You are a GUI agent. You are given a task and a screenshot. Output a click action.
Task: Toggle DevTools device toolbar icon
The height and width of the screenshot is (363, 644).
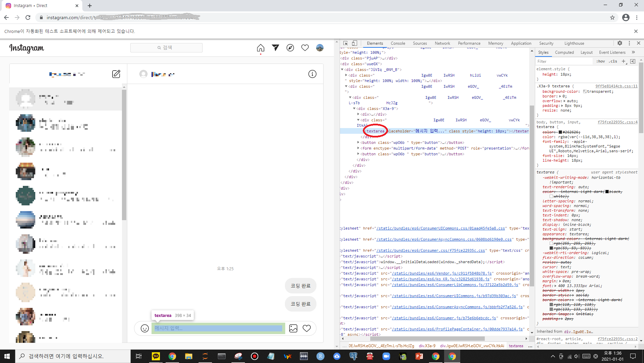click(x=354, y=43)
